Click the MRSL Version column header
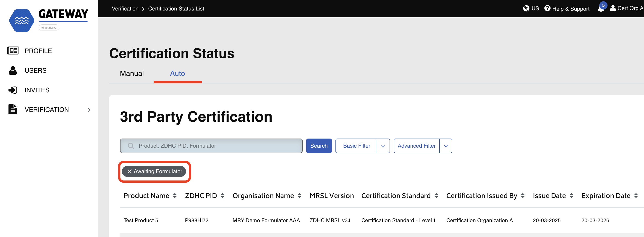 (332, 196)
